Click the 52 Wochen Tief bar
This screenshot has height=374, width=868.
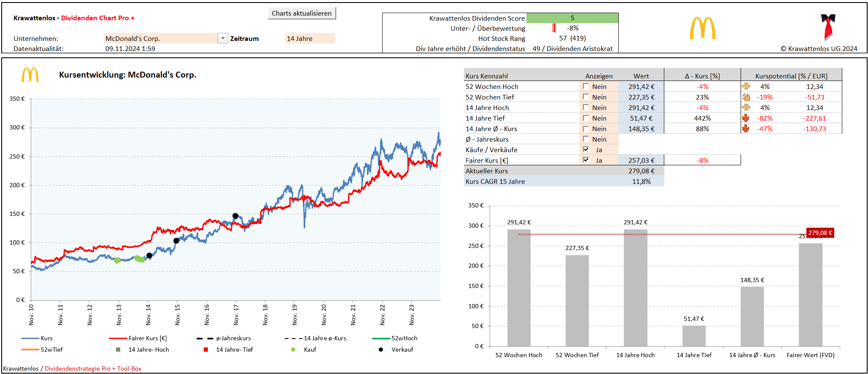coord(577,301)
